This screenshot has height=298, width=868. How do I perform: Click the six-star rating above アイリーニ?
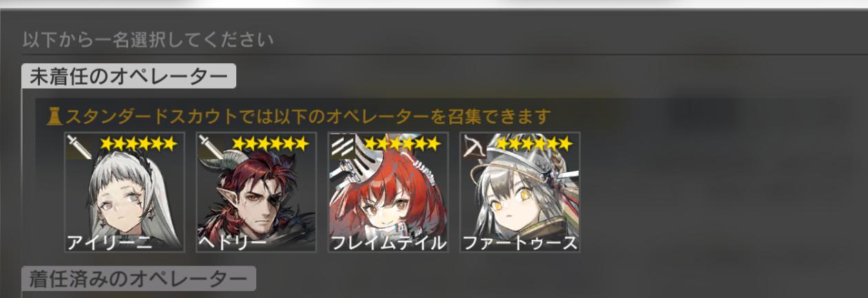point(138,143)
